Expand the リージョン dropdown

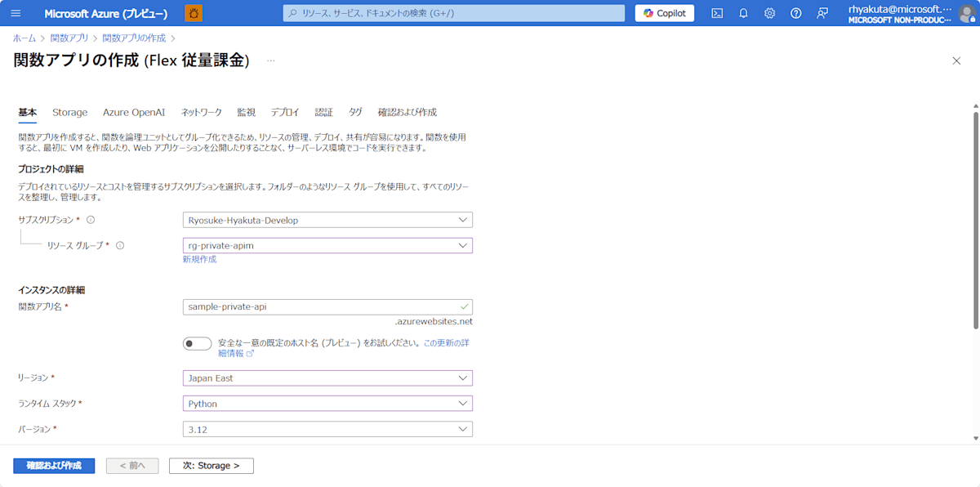pos(327,378)
